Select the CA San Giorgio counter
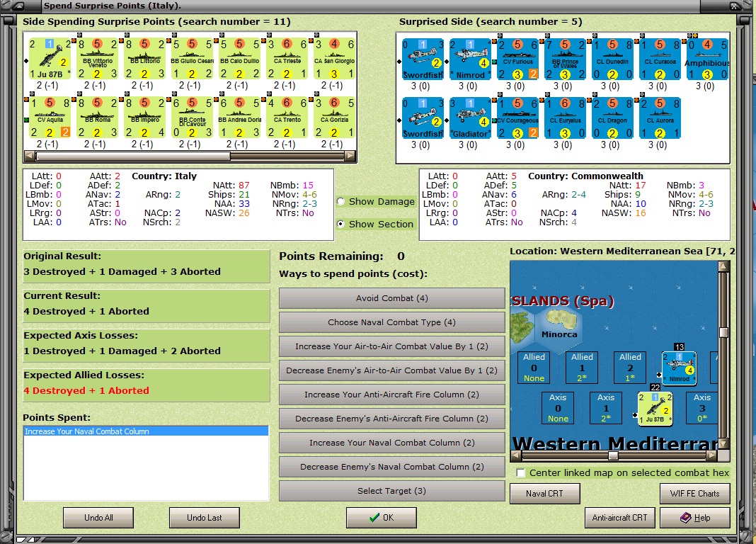Screen dimensions: 756x544 pos(335,59)
